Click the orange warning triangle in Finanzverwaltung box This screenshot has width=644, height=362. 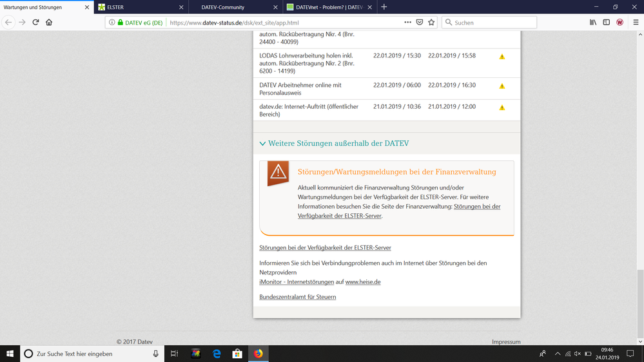[x=278, y=173]
